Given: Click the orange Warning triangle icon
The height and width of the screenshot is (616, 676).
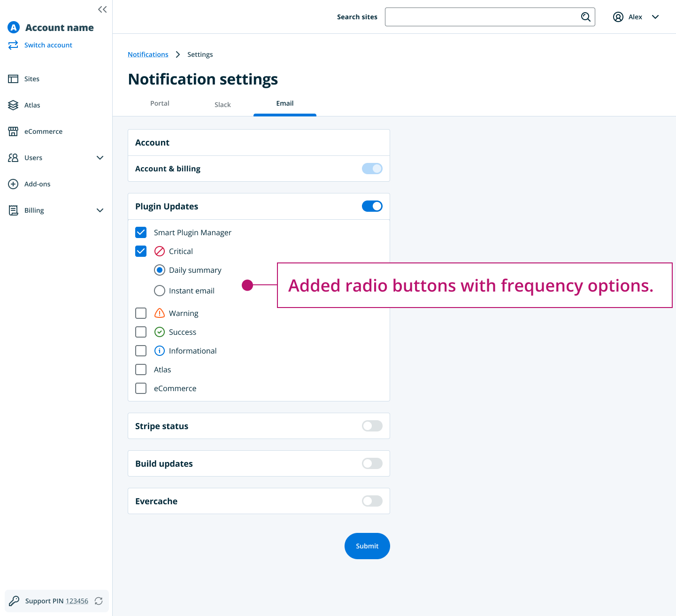Looking at the screenshot, I should (160, 313).
